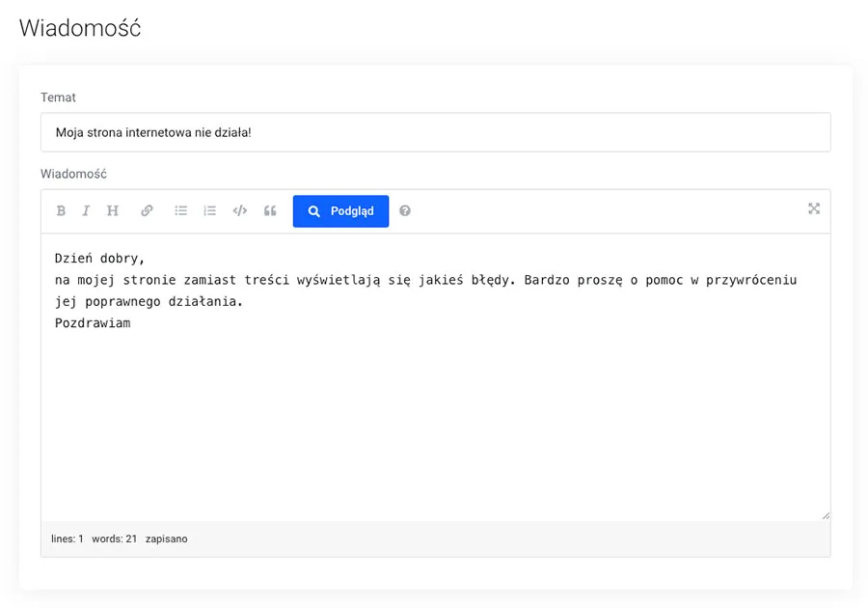Click the 'lines: 1' status entry
The width and height of the screenshot is (868, 608).
67,539
